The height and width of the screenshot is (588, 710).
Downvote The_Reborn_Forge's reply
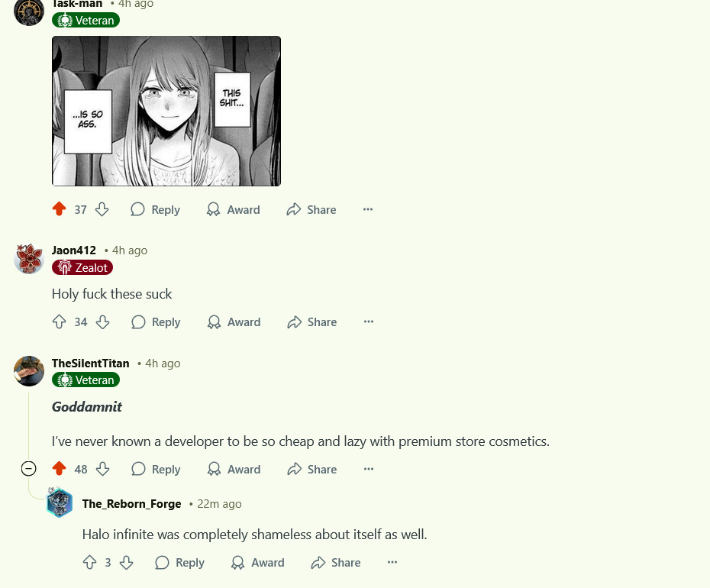[x=126, y=563]
